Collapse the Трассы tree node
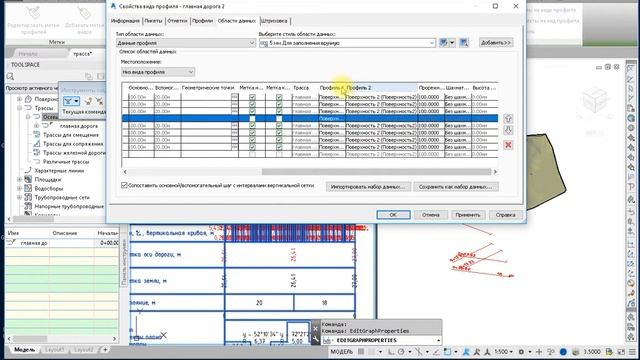Image resolution: width=640 pixels, height=360 pixels. 19,108
